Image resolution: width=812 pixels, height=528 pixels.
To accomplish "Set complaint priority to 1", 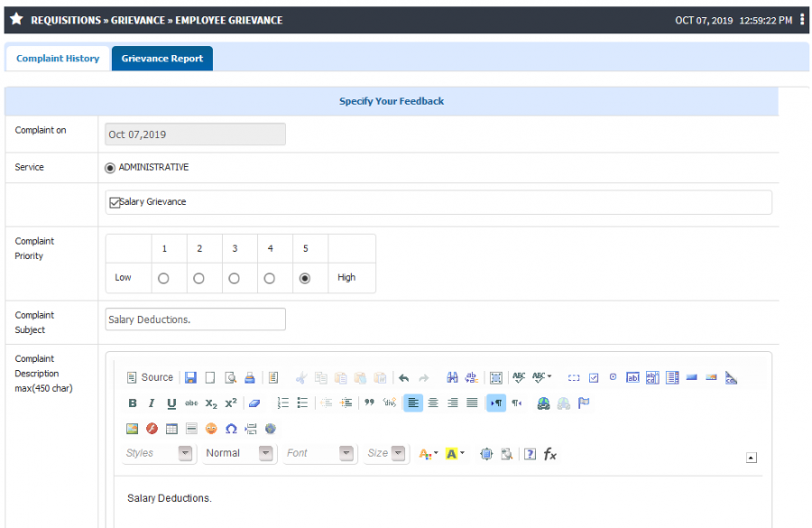I will tap(163, 278).
